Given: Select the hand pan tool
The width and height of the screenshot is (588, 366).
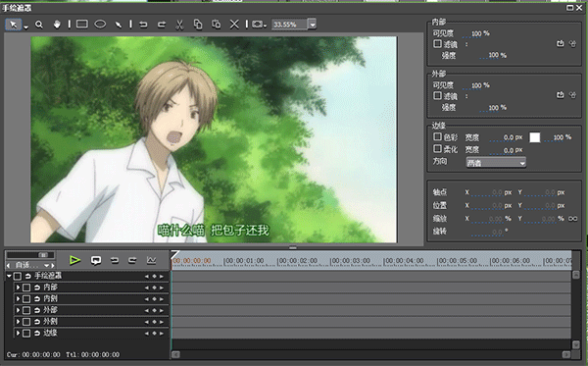Looking at the screenshot, I should coord(57,25).
